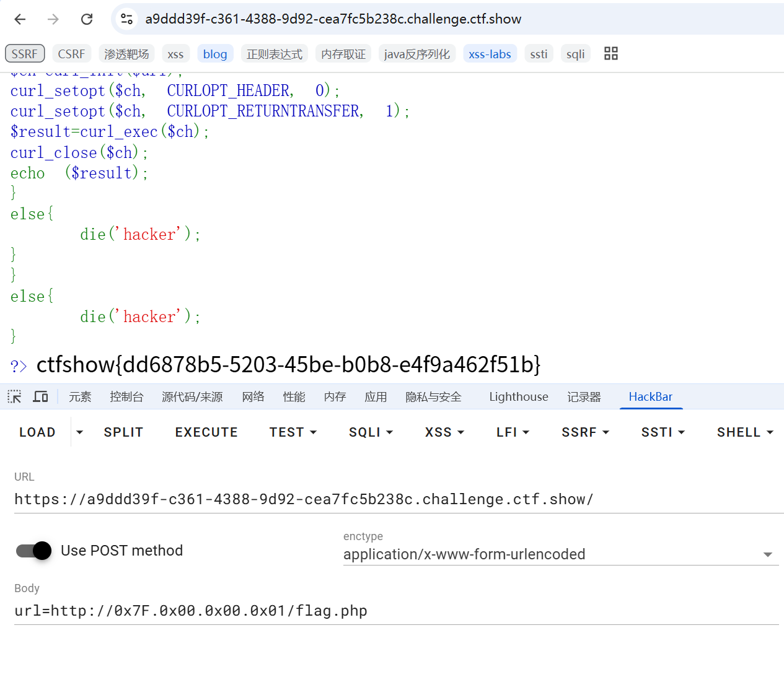The image size is (784, 690).
Task: Select the HackBar tab
Action: (651, 396)
